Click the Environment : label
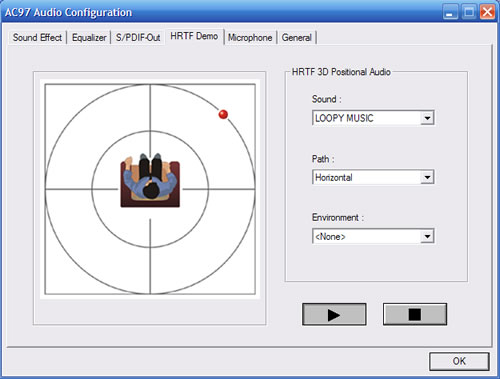 click(x=338, y=218)
